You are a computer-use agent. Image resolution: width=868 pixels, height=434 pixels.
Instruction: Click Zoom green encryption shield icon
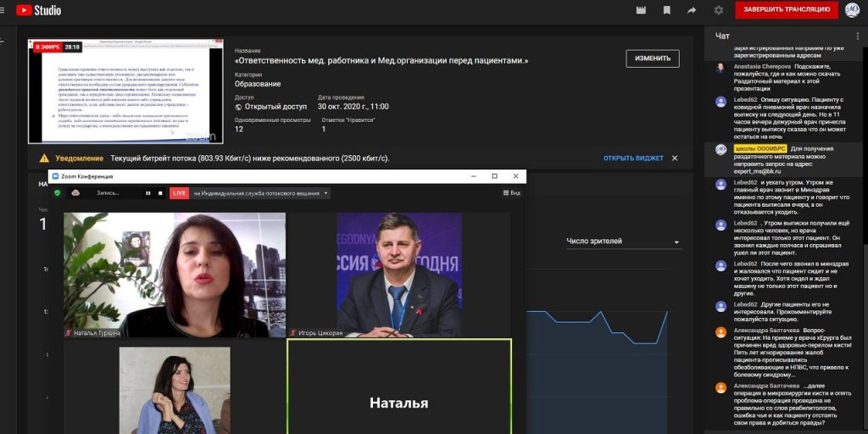(x=58, y=193)
